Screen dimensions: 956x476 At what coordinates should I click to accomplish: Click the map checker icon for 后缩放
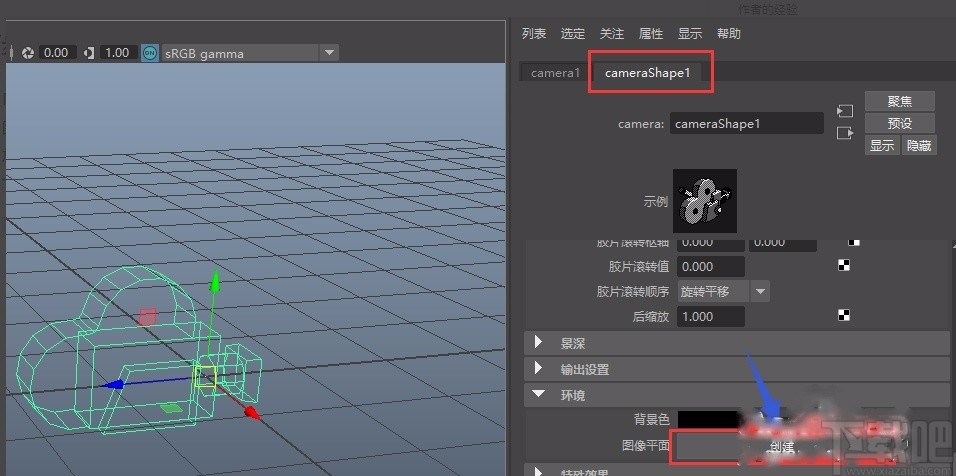[x=844, y=315]
